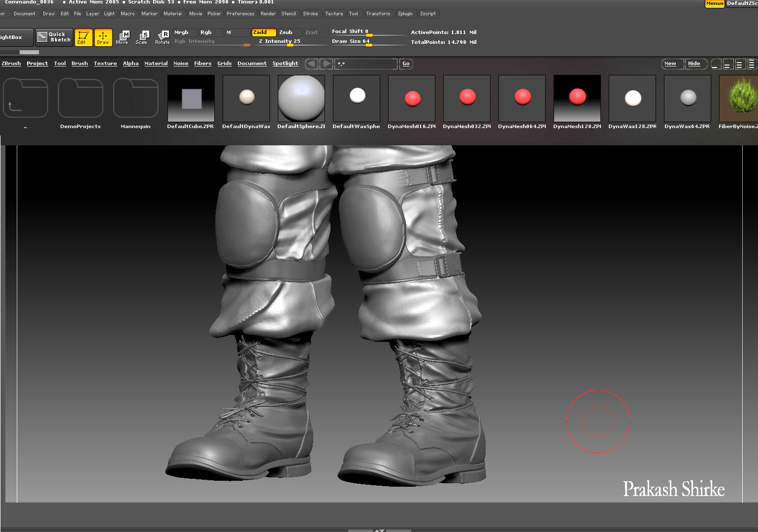Viewport: 758px width, 532px height.
Task: Go to next LightBox page arrow
Action: click(326, 64)
